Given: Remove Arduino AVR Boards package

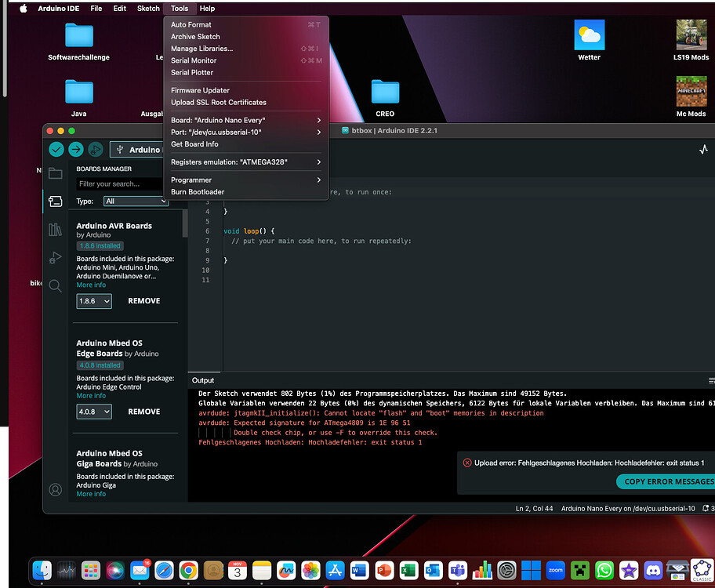Looking at the screenshot, I should [x=144, y=301].
